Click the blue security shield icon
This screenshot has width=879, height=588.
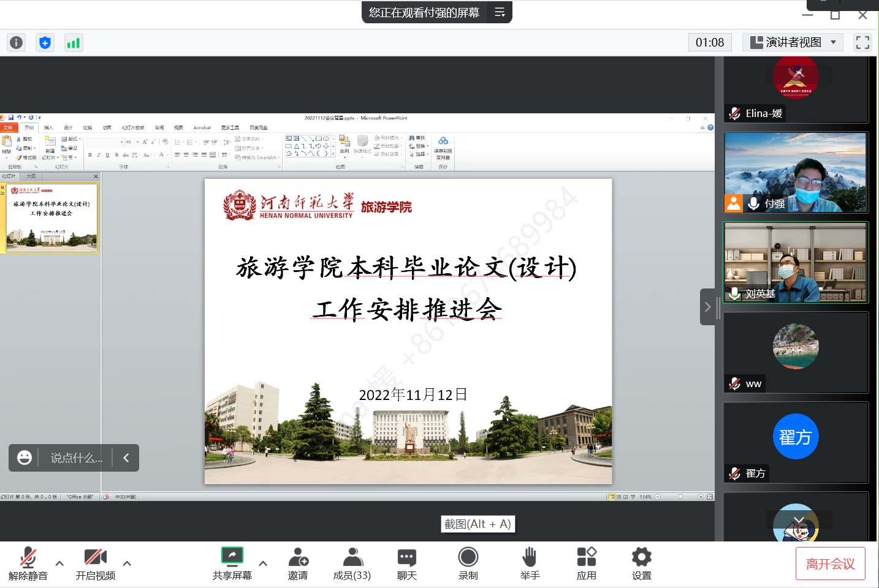(x=45, y=42)
